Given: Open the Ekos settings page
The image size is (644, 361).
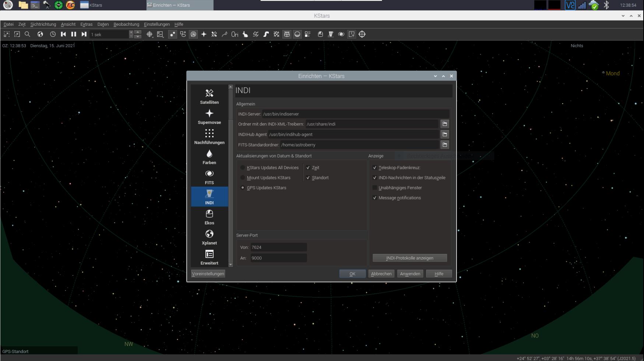Looking at the screenshot, I should [x=209, y=217].
